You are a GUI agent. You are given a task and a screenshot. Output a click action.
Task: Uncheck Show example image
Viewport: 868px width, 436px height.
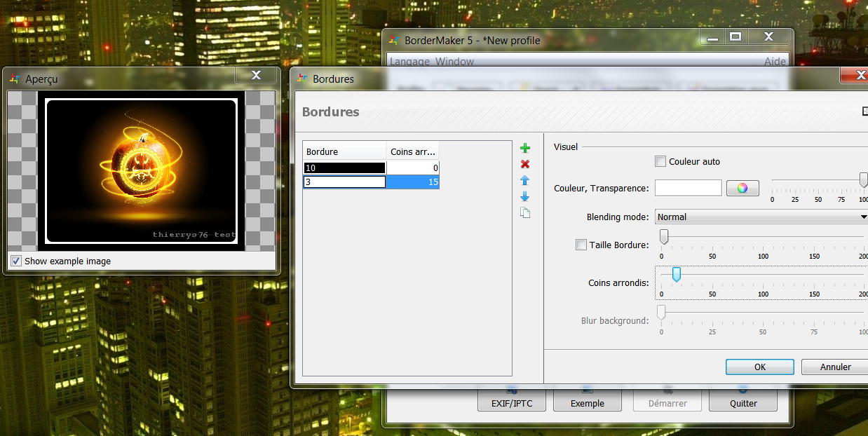[x=15, y=261]
